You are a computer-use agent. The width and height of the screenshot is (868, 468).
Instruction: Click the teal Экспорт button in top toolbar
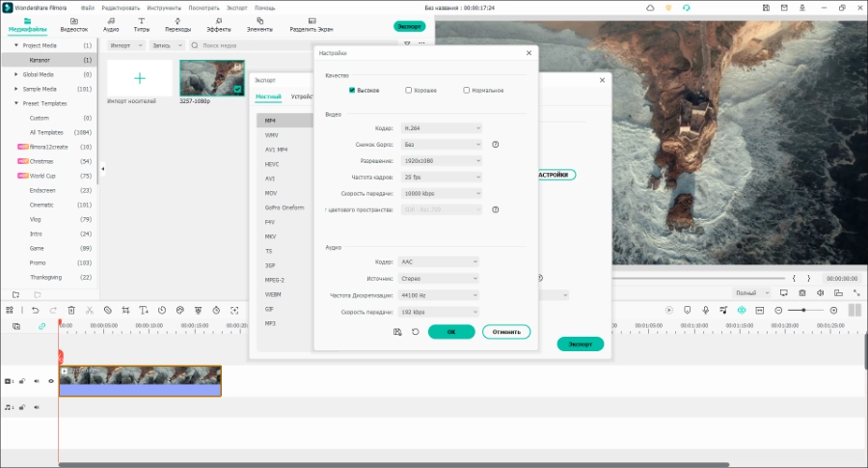(409, 27)
